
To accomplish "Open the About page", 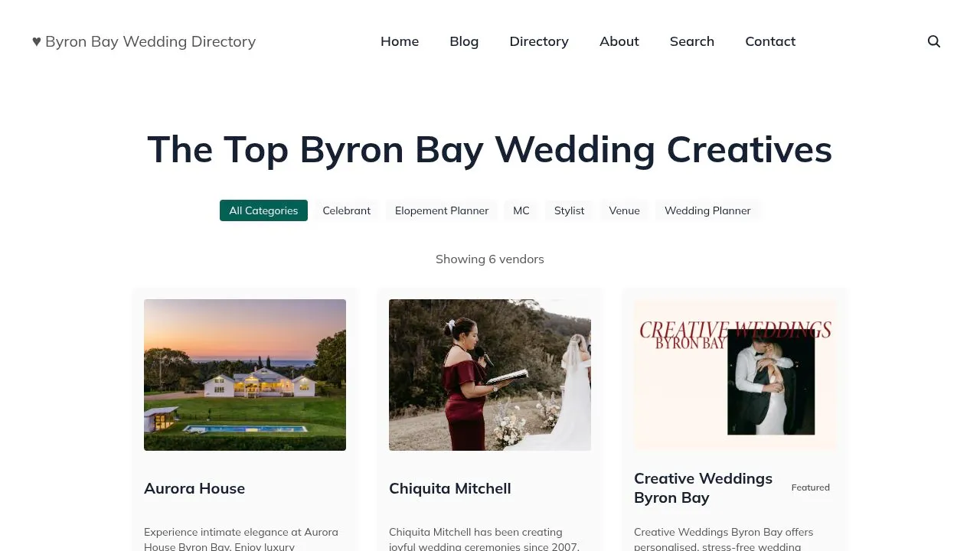I will click(x=619, y=41).
